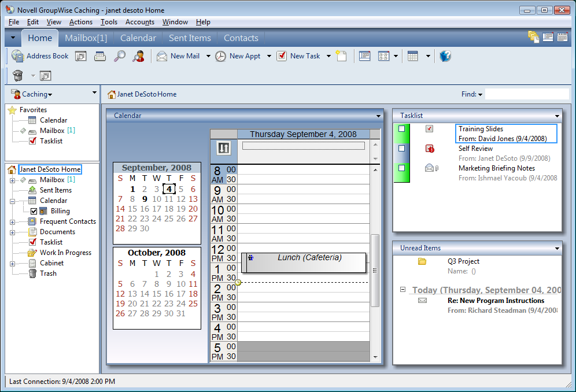576x392 pixels.
Task: Click the 3:00 PM time slot
Action: 304,307
